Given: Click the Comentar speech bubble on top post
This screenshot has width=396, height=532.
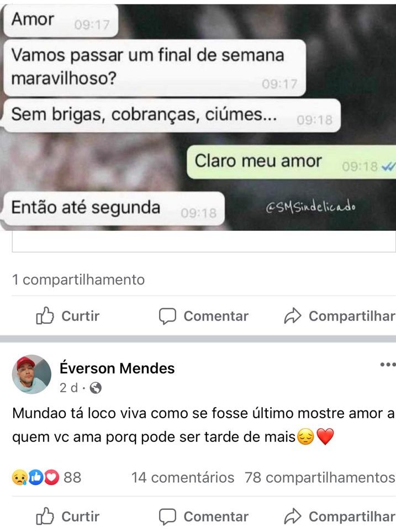Looking at the screenshot, I should (168, 316).
